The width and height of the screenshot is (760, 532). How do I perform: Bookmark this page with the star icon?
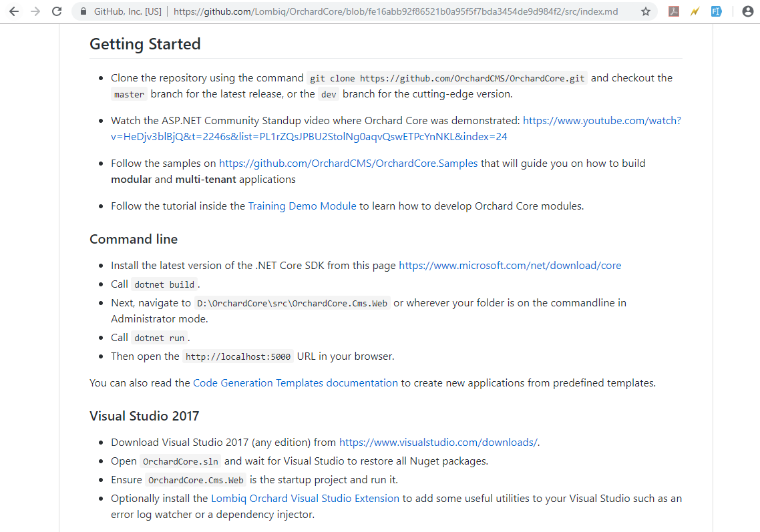pos(646,11)
